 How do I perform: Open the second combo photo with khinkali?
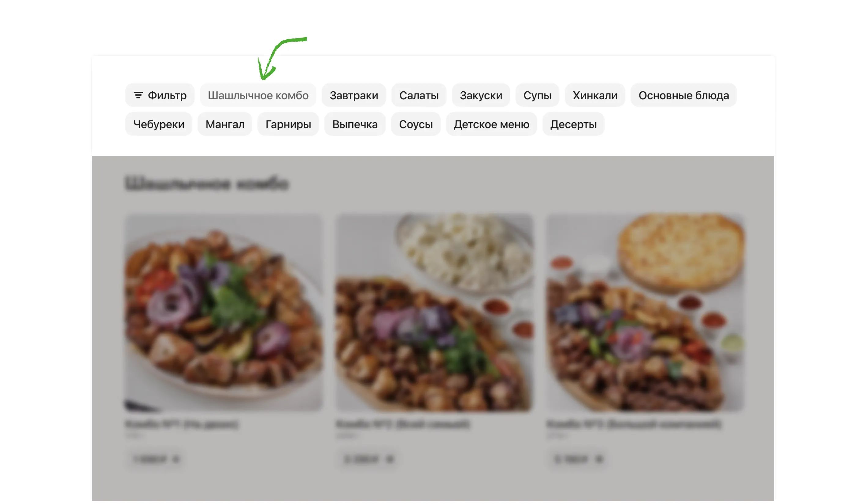pos(434,312)
